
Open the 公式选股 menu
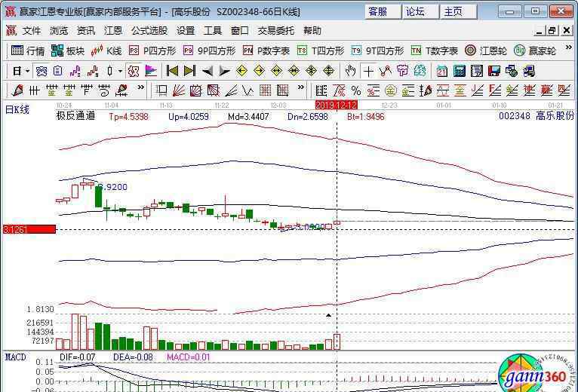[149, 31]
